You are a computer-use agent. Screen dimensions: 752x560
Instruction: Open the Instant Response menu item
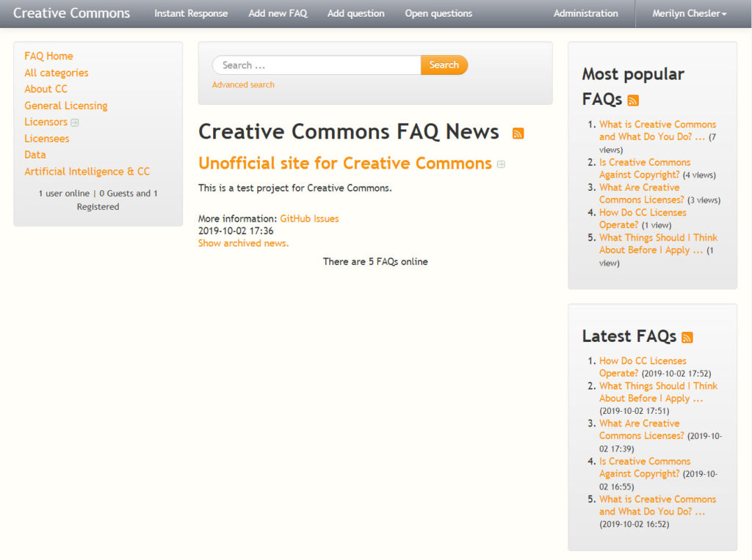(191, 13)
